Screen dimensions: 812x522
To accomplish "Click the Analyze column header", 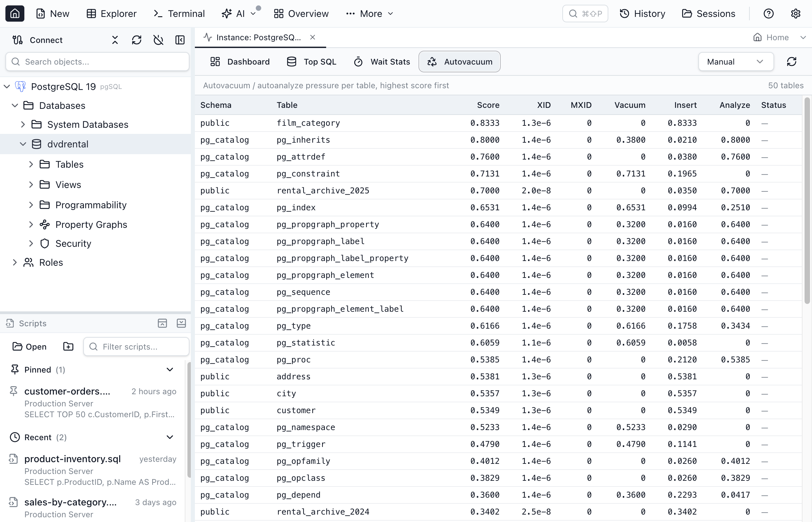I will [x=735, y=105].
